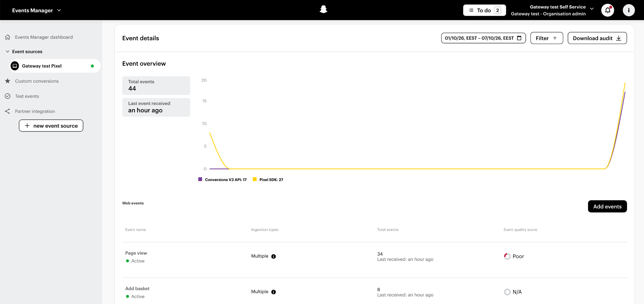
Task: Click the N/A quality score ring icon
Action: 507,292
